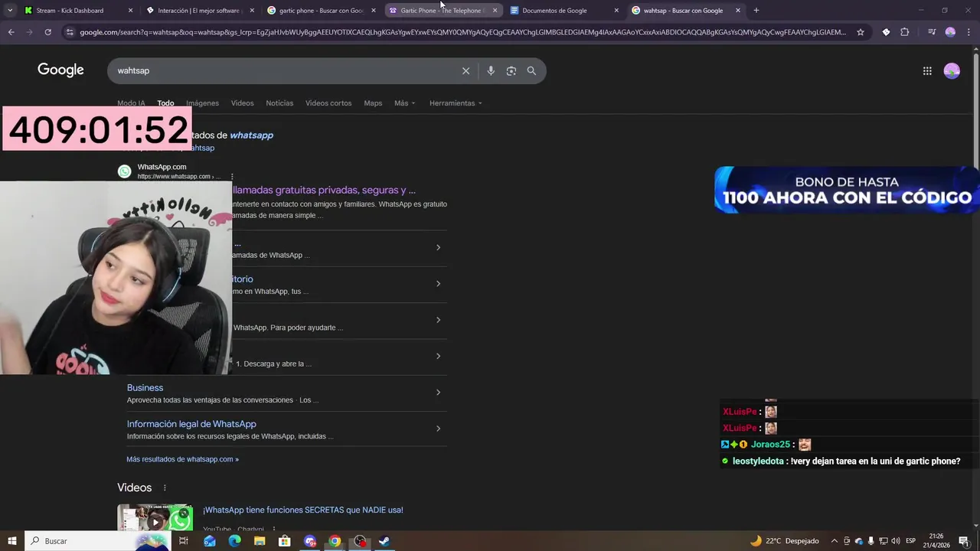Open the volume control in the system tray
The width and height of the screenshot is (980, 551).
tap(896, 541)
